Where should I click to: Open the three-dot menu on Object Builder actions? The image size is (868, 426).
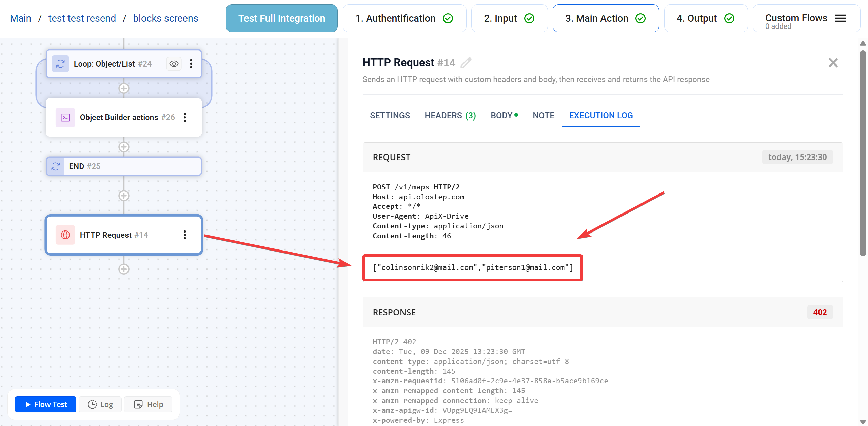(185, 117)
